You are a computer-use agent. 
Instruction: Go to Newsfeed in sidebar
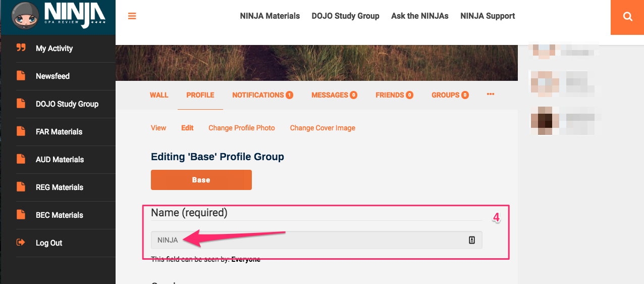[52, 76]
